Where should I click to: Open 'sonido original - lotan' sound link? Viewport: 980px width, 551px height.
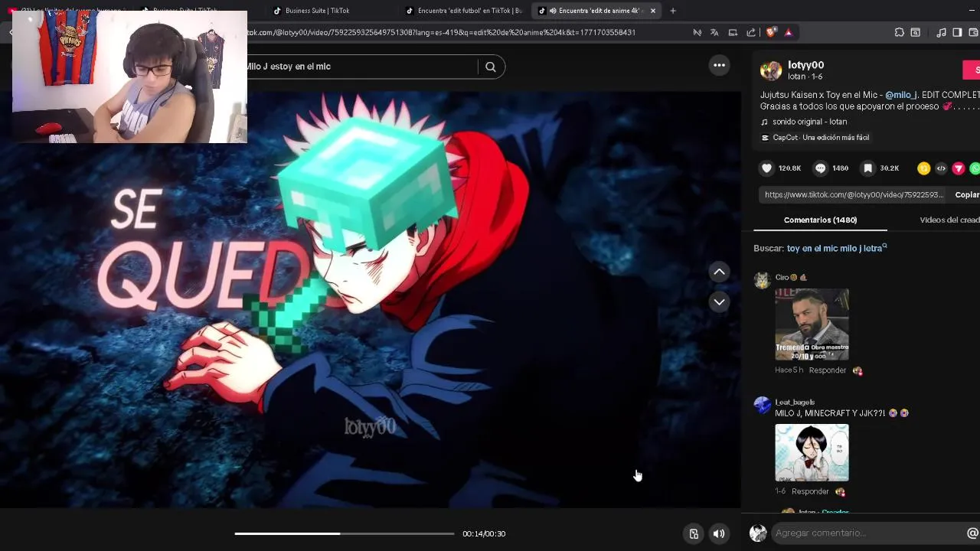click(x=809, y=122)
